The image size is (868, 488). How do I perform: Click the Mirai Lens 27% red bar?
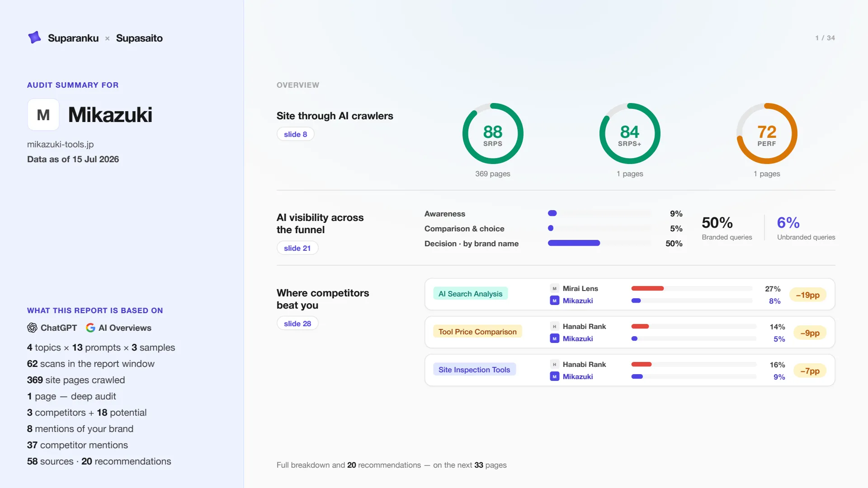pos(647,288)
